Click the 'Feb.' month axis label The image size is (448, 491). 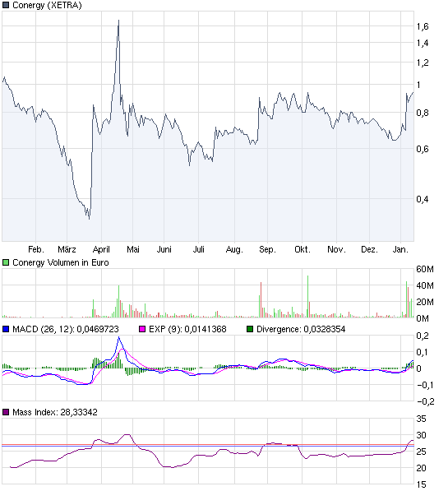click(36, 249)
